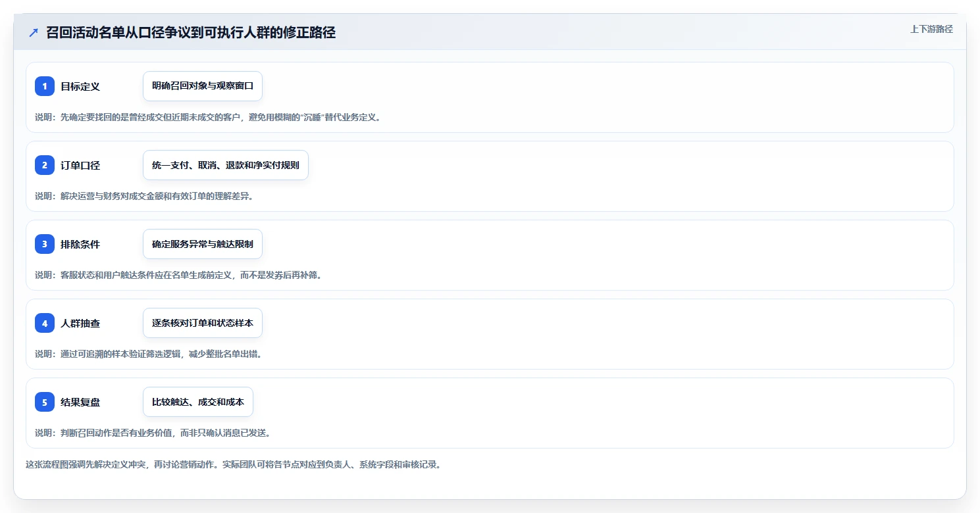Click the 排除条件 step title

pos(80,244)
